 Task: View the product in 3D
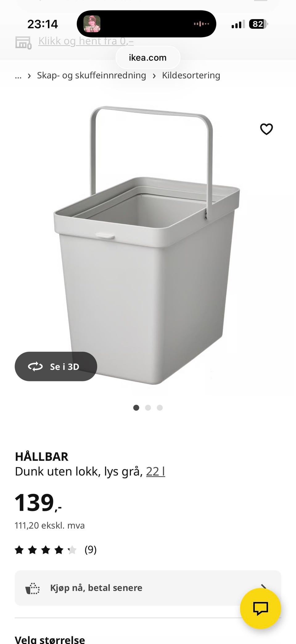(x=56, y=366)
